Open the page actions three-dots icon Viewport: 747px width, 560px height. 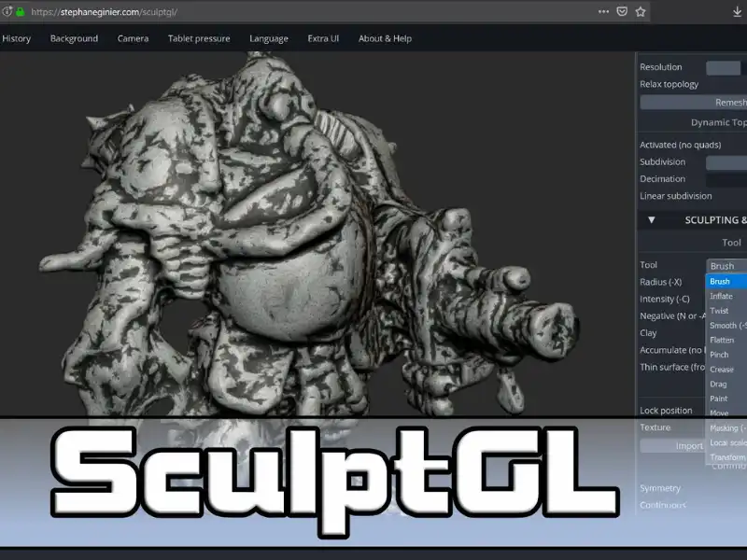(x=603, y=12)
